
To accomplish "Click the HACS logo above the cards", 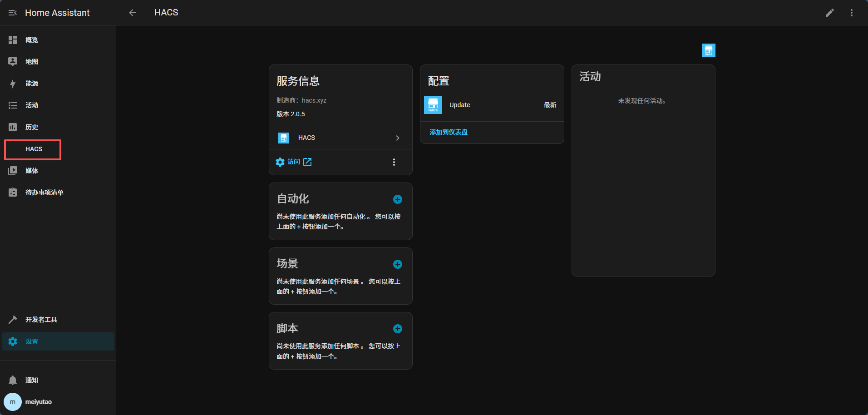I will click(x=708, y=50).
